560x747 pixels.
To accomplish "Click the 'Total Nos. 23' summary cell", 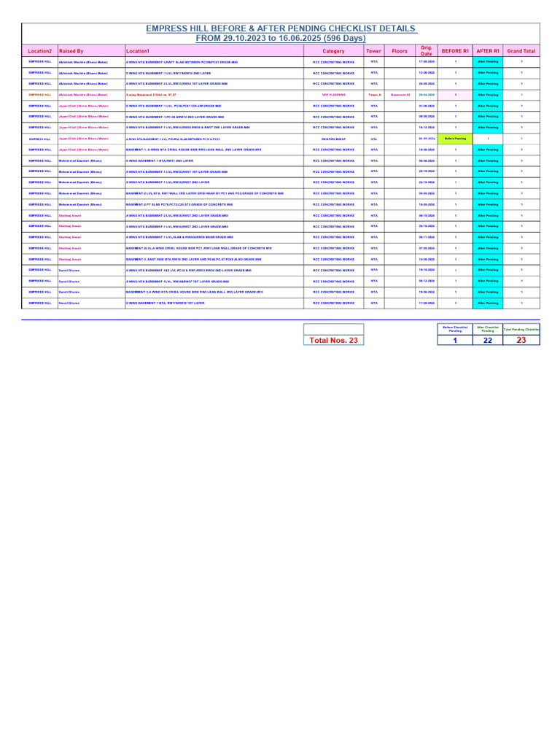I will [x=333, y=340].
